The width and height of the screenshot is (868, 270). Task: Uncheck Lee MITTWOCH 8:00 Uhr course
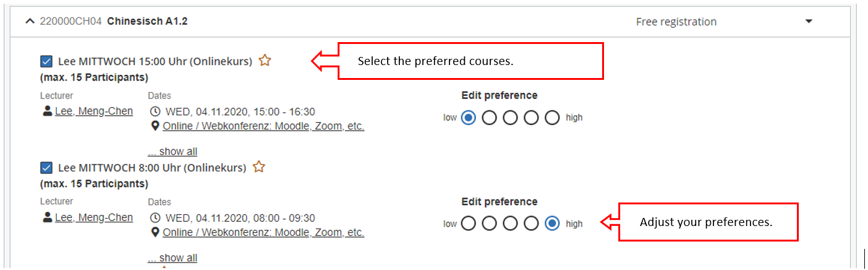(46, 168)
